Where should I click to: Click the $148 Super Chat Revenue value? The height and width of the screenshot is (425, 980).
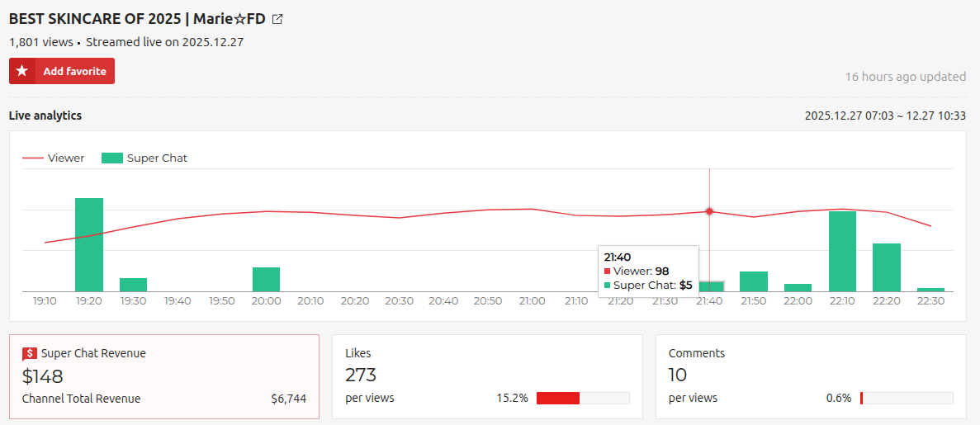42,375
